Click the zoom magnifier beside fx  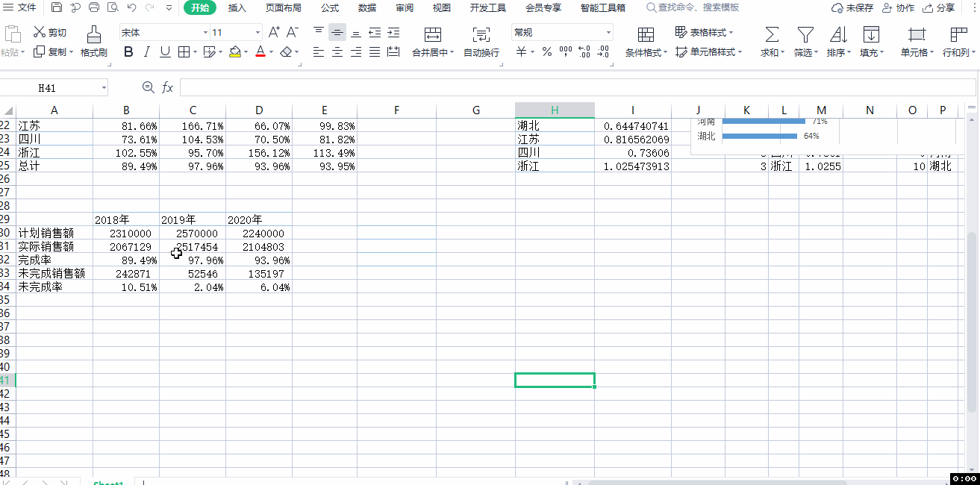pyautogui.click(x=148, y=87)
